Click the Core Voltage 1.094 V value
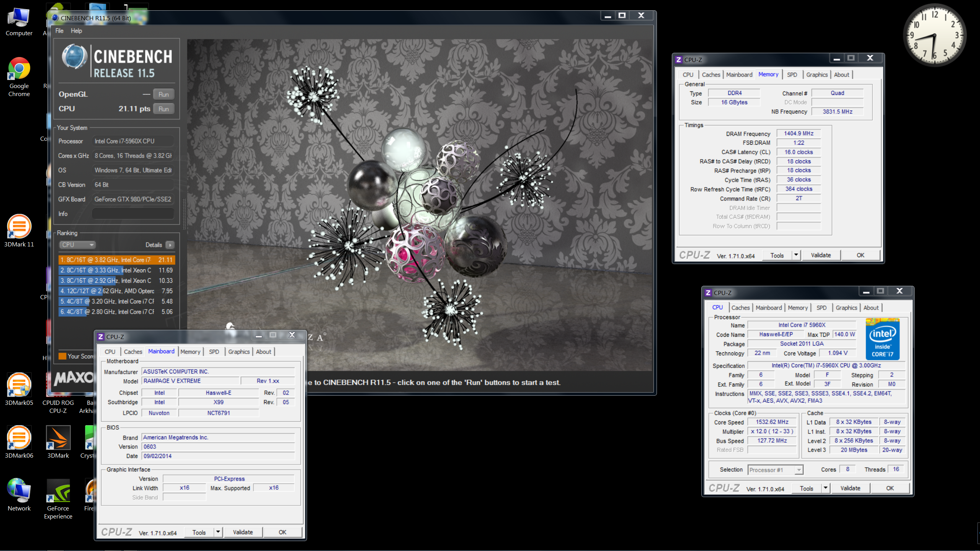The width and height of the screenshot is (980, 551). 838,353
